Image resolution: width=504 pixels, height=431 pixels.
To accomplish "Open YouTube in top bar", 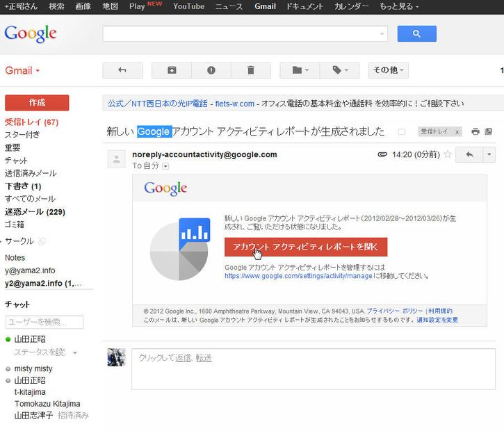I will pyautogui.click(x=188, y=6).
